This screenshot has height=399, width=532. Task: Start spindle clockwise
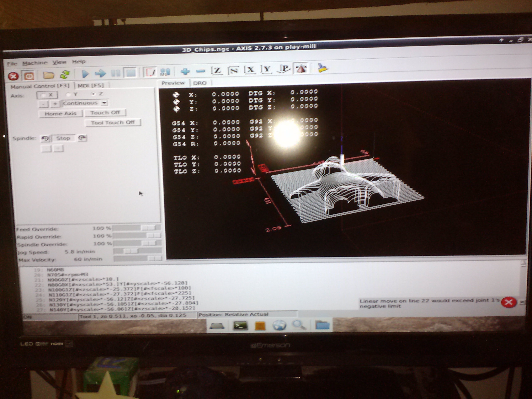tap(82, 138)
